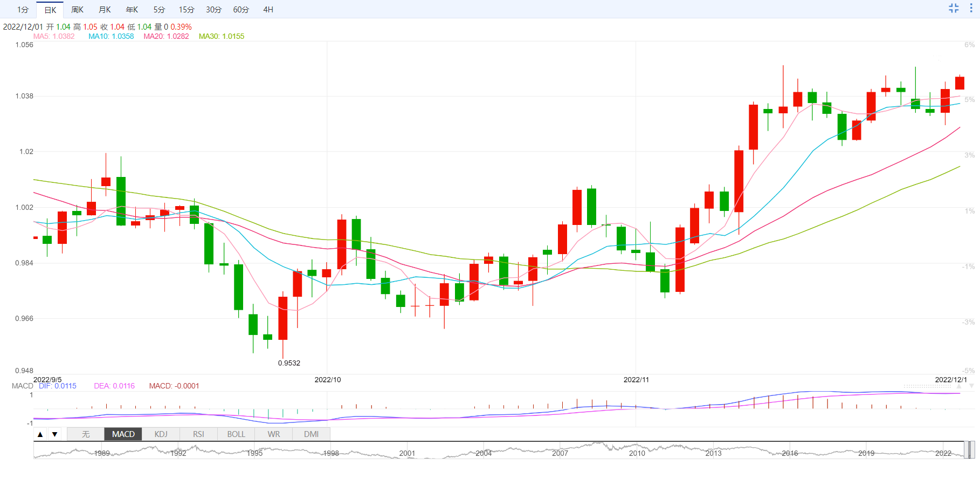The height and width of the screenshot is (478, 980).
Task: Click the MACD: -0.0001 value label
Action: 174,386
